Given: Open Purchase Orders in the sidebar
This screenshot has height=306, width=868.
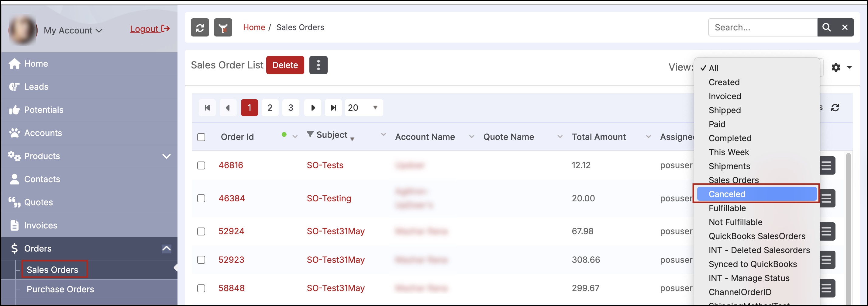Looking at the screenshot, I should click(x=60, y=289).
